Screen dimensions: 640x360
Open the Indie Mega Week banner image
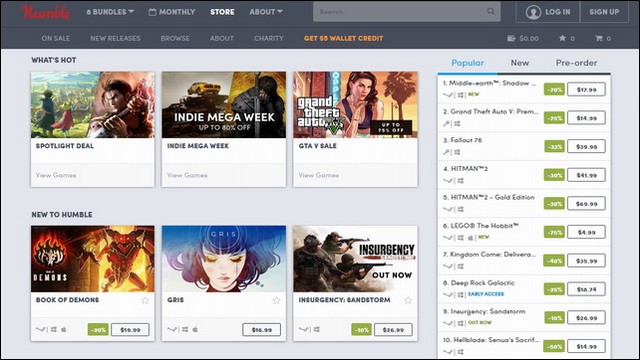pyautogui.click(x=224, y=105)
